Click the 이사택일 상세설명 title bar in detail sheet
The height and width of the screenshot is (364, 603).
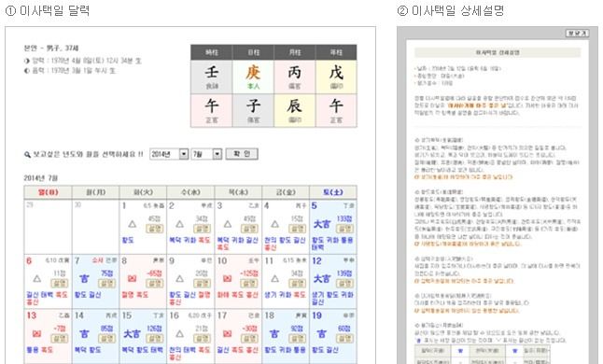pos(498,52)
